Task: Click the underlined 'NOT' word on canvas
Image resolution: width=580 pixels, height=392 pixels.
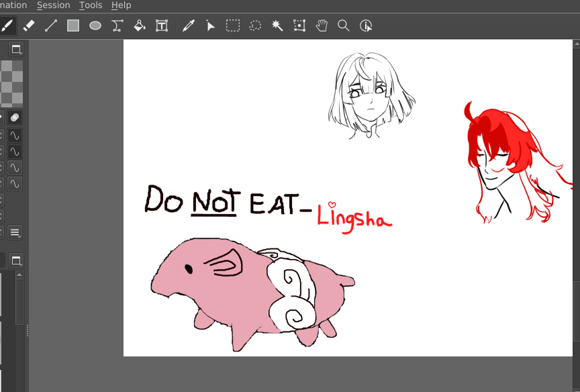Action: pos(215,202)
